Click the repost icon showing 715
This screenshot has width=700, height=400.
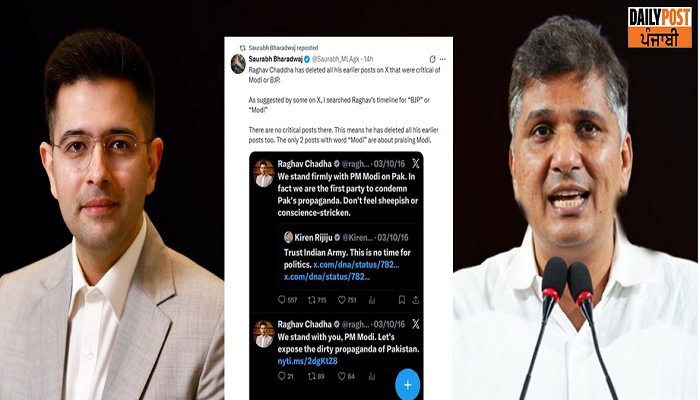312,299
